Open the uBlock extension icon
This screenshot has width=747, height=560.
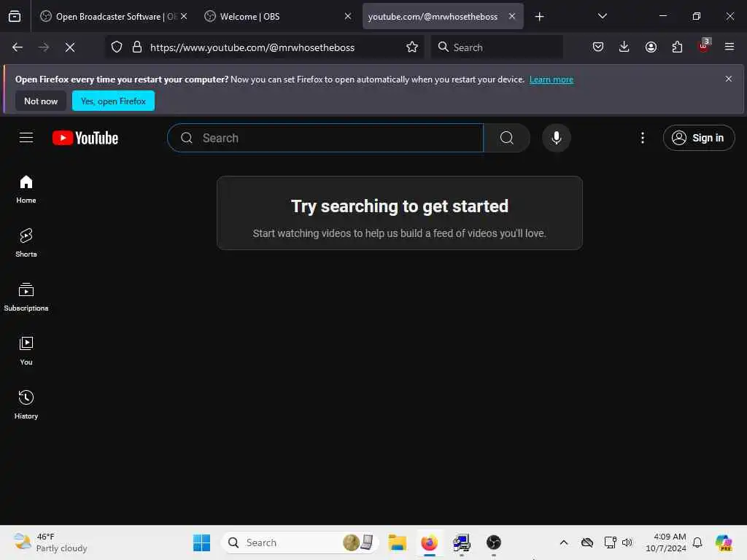(704, 46)
